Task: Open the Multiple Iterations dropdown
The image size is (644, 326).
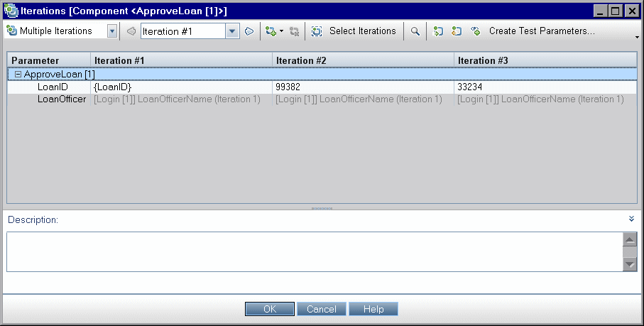Action: tap(112, 31)
